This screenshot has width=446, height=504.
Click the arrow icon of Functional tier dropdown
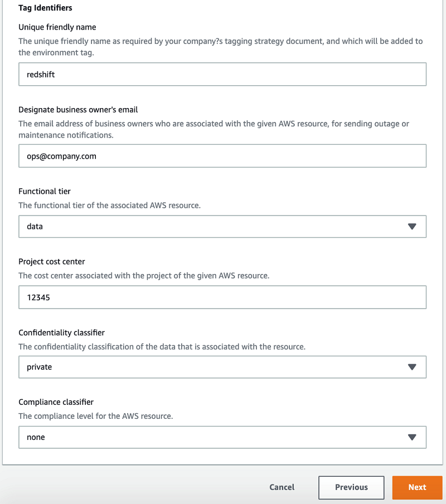(412, 227)
